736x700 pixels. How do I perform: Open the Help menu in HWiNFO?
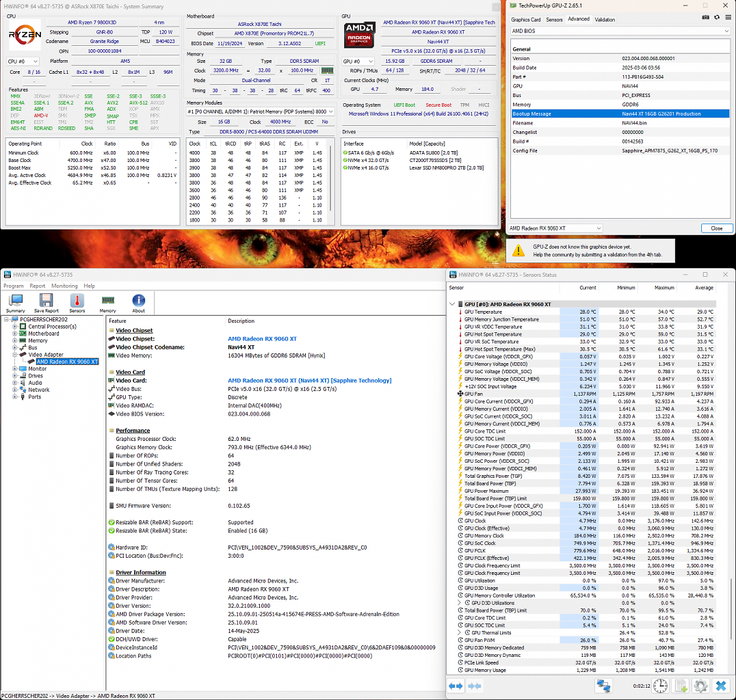[x=89, y=286]
